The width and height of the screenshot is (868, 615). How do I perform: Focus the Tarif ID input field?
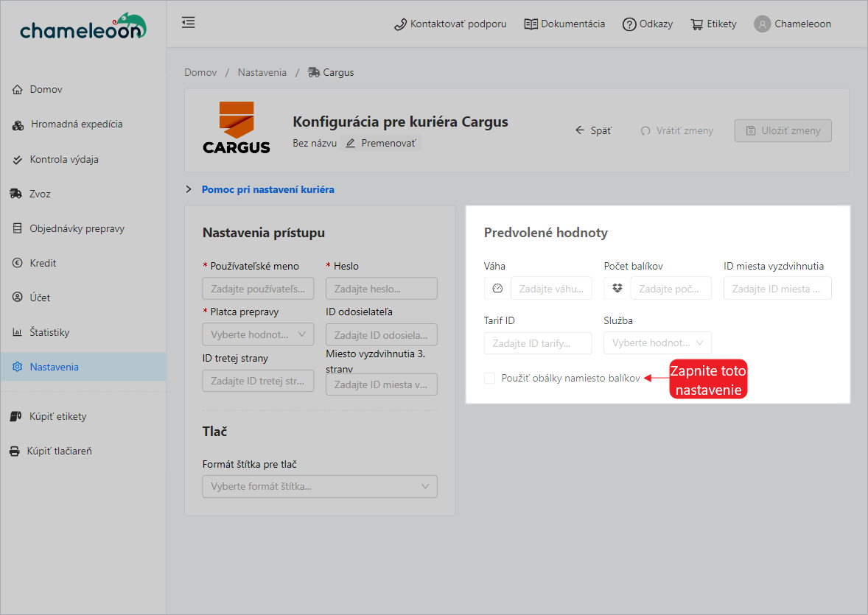(538, 343)
